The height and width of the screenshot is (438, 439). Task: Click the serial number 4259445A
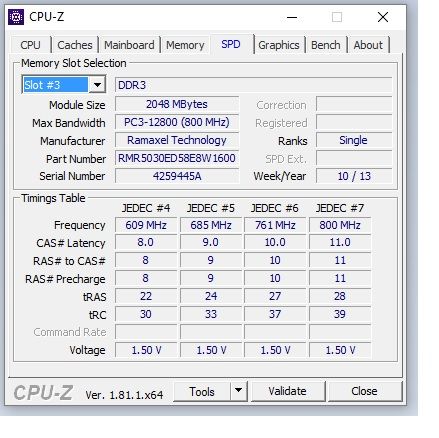pyautogui.click(x=177, y=176)
